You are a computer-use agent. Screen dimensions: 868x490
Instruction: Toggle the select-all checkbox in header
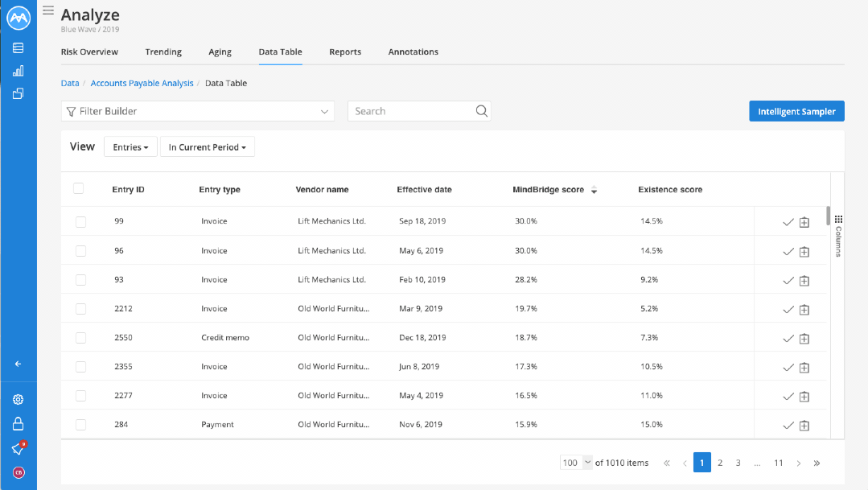point(79,188)
